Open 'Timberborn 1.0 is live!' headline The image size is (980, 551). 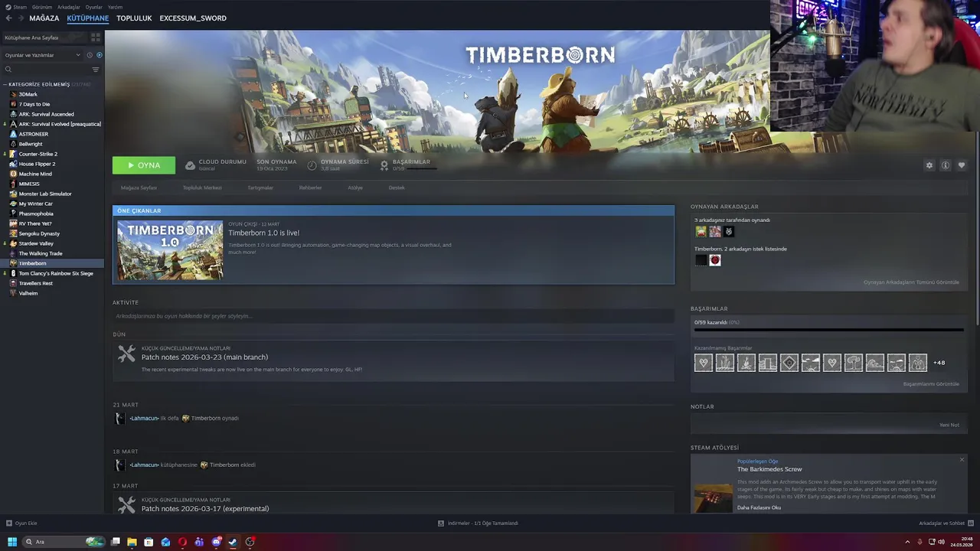[x=263, y=233]
